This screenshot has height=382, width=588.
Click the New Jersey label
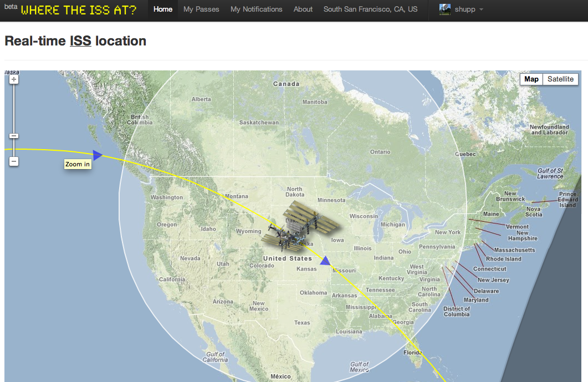tap(493, 280)
